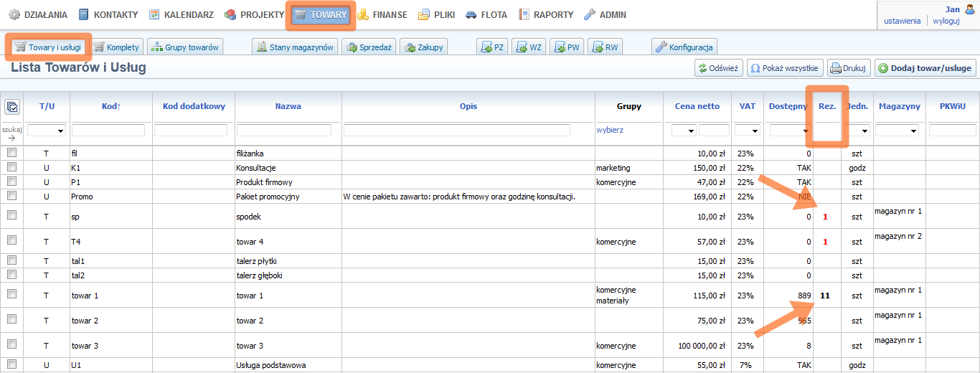This screenshot has height=373, width=980.
Task: Tick the checkbox next to Konsultacje
Action: [x=11, y=167]
